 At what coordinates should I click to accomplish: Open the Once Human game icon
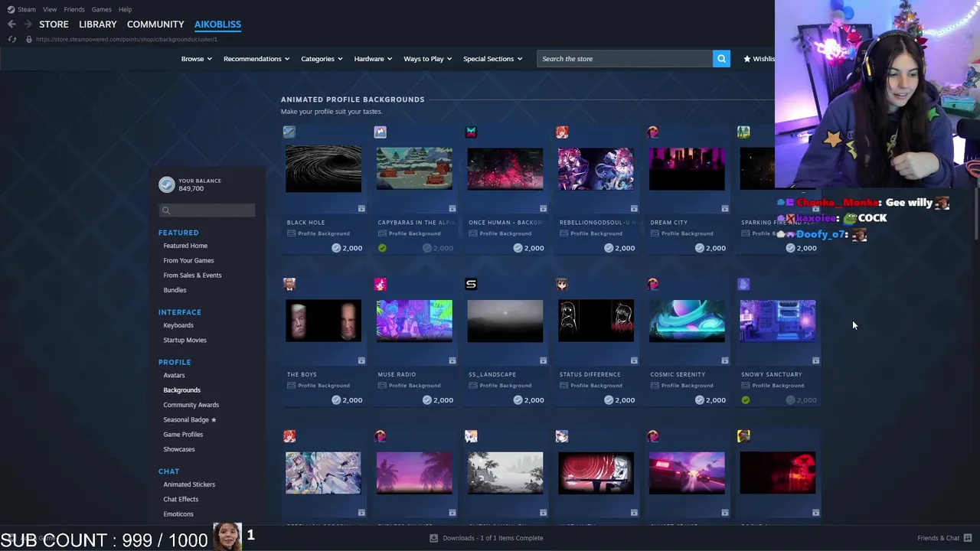point(471,132)
